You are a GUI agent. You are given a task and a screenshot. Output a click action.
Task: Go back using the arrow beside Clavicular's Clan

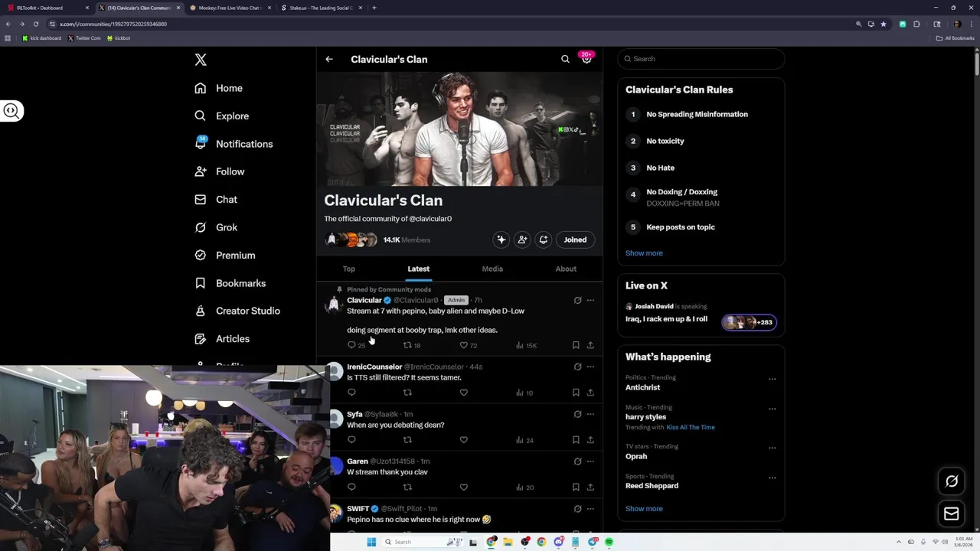329,59
